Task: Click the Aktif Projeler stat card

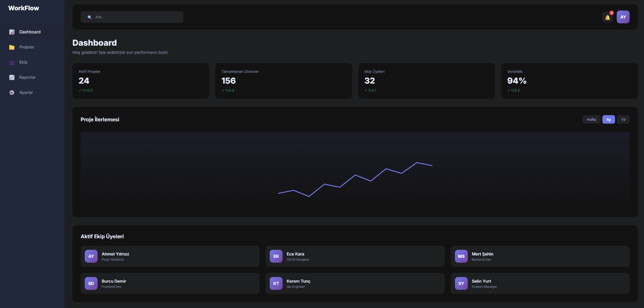Action: [x=141, y=81]
